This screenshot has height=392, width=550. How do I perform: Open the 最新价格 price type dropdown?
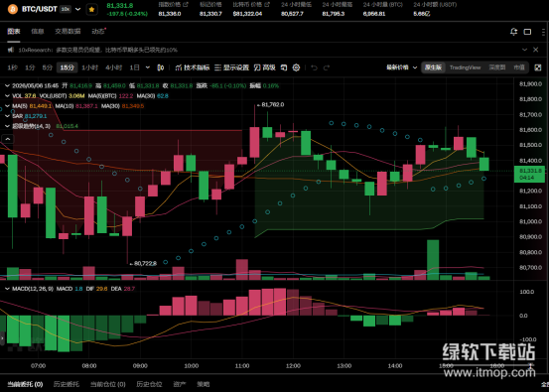point(402,67)
